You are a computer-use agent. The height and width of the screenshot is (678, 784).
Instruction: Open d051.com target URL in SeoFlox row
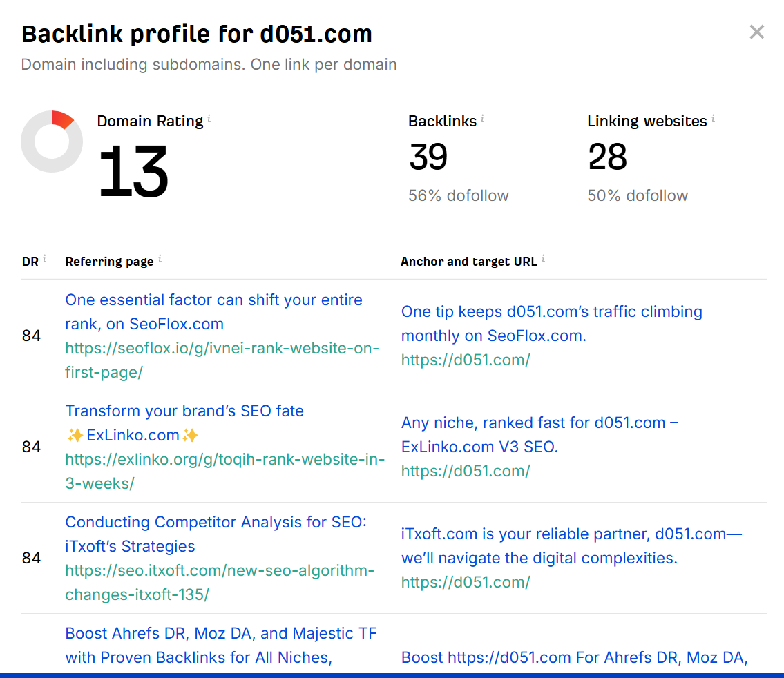(x=466, y=360)
